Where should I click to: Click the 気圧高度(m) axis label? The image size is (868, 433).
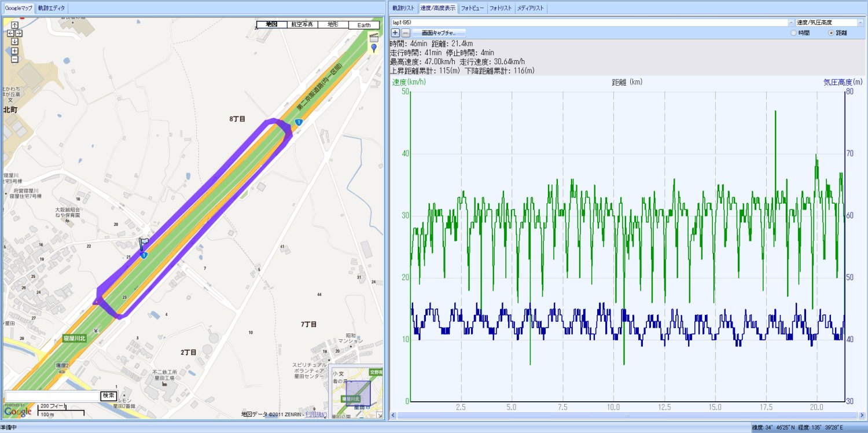pyautogui.click(x=844, y=82)
